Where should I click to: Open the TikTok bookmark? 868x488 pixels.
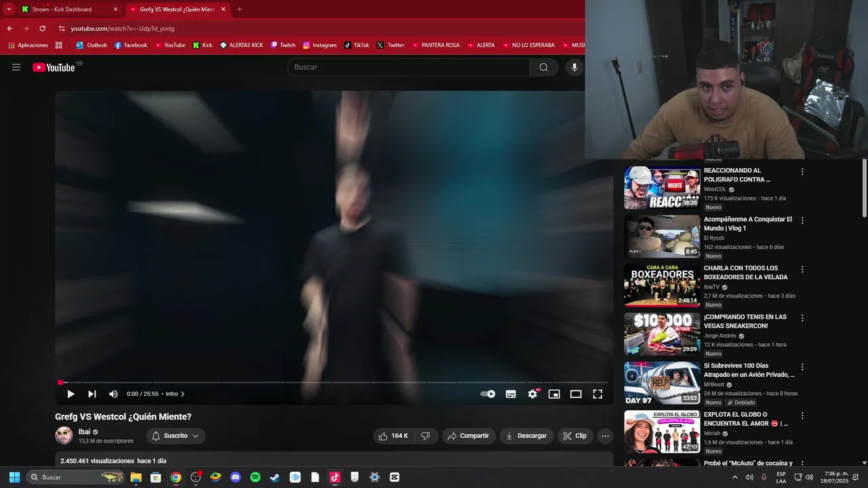[356, 45]
